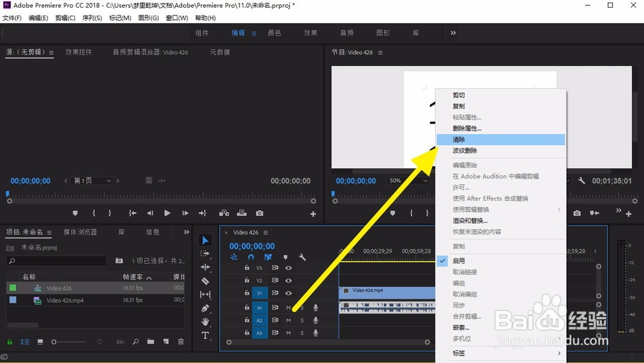Choose 嵌套... in context menu
The width and height of the screenshot is (644, 363).
tap(500, 328)
